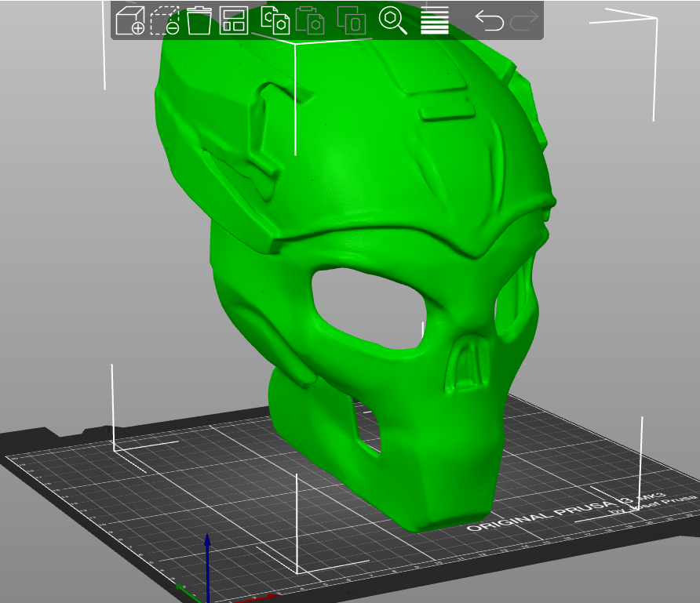The height and width of the screenshot is (603, 700).
Task: Open the Search magnifier tool
Action: [x=393, y=20]
